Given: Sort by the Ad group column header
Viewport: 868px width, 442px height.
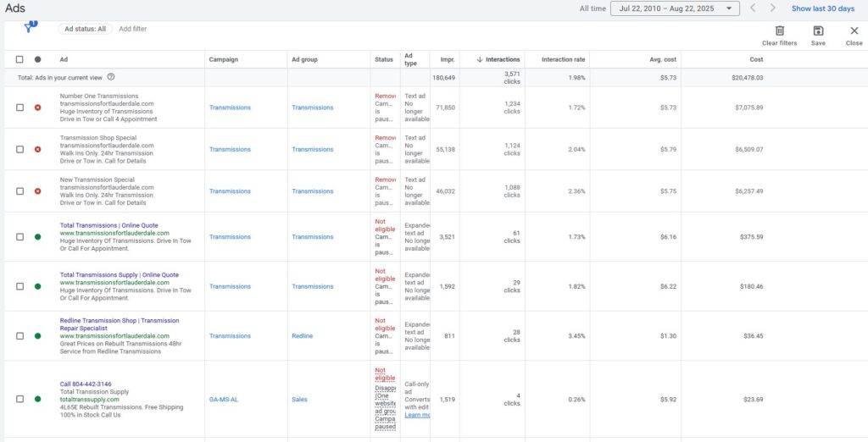Looking at the screenshot, I should click(304, 59).
